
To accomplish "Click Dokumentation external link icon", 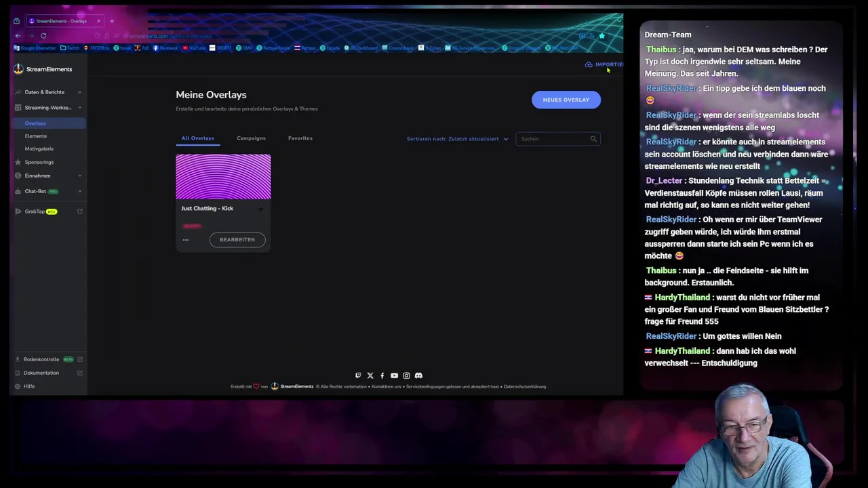I will 79,373.
